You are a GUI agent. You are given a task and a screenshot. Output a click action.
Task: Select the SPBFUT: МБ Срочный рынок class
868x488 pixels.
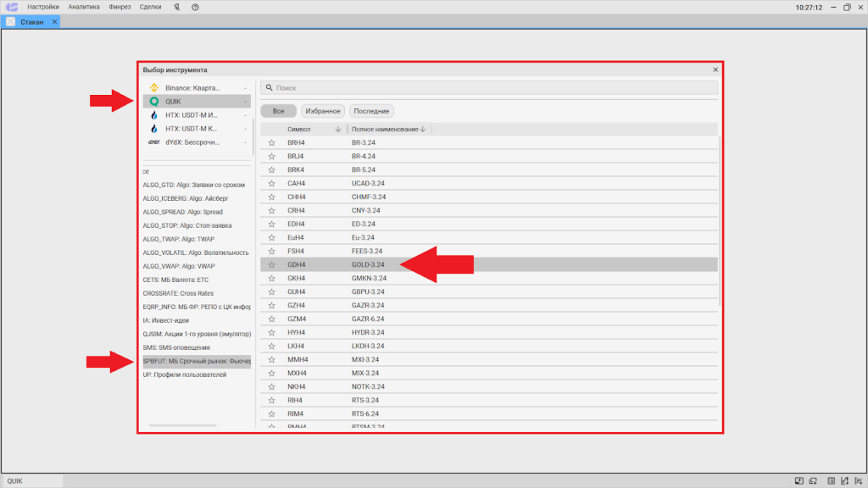tap(197, 361)
